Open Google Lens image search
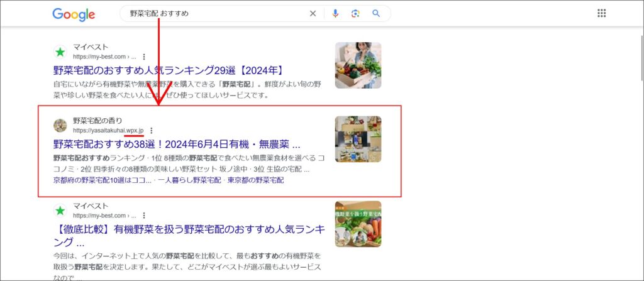 point(355,14)
